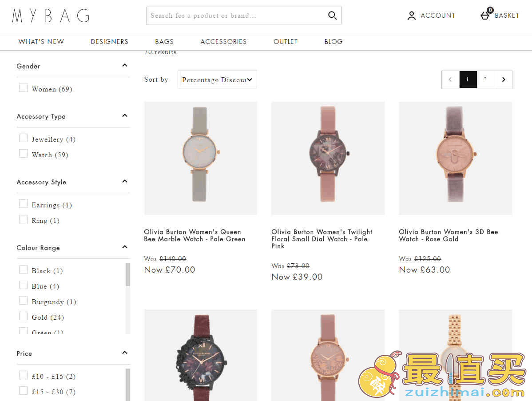Image resolution: width=532 pixels, height=401 pixels.
Task: Collapse the Price filter section
Action: [x=125, y=353]
